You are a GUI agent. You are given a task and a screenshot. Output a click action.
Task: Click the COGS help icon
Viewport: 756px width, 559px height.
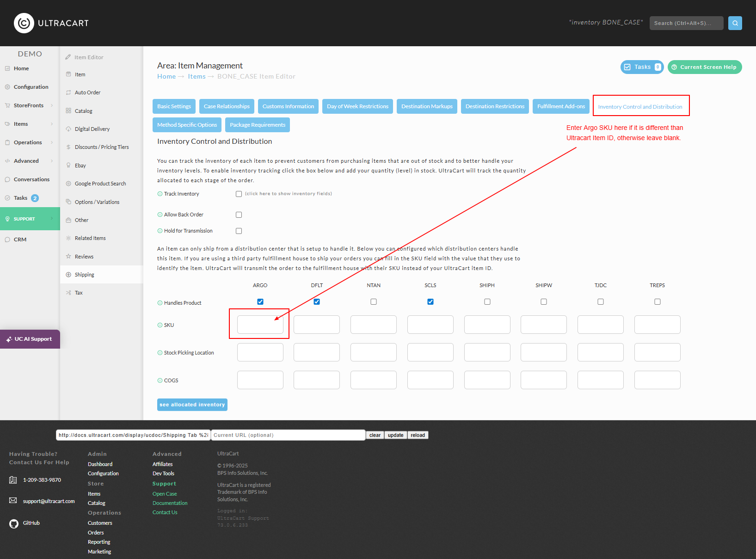coord(160,381)
